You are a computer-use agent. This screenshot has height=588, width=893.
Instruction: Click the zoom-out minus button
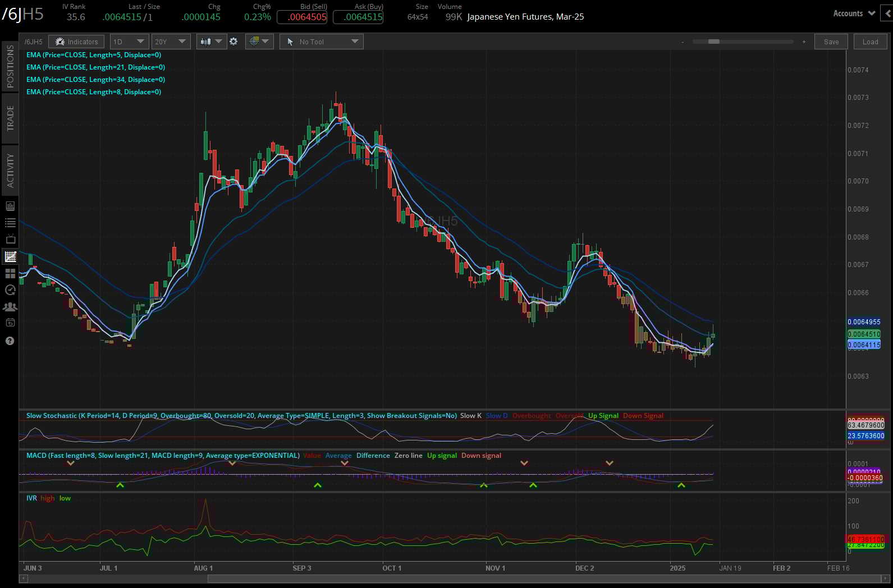683,42
